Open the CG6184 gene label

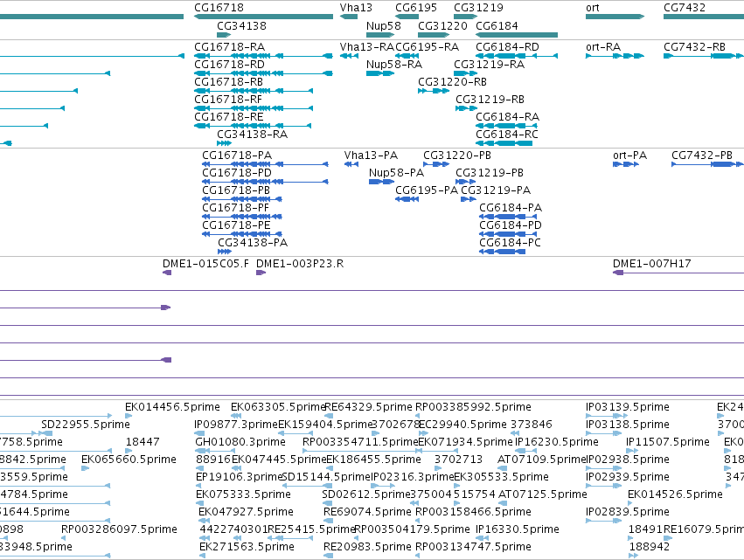click(x=497, y=26)
